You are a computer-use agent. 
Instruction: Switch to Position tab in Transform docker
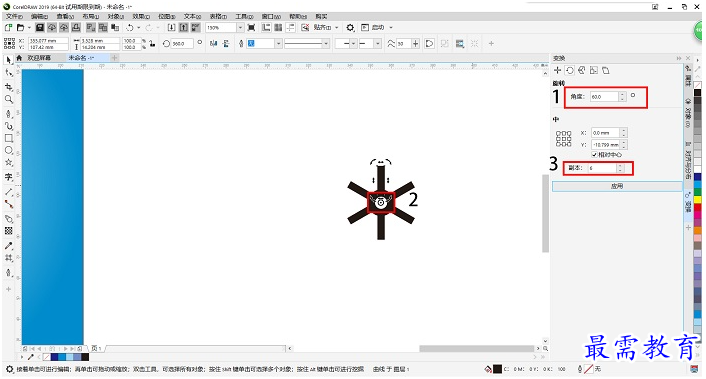[x=557, y=70]
